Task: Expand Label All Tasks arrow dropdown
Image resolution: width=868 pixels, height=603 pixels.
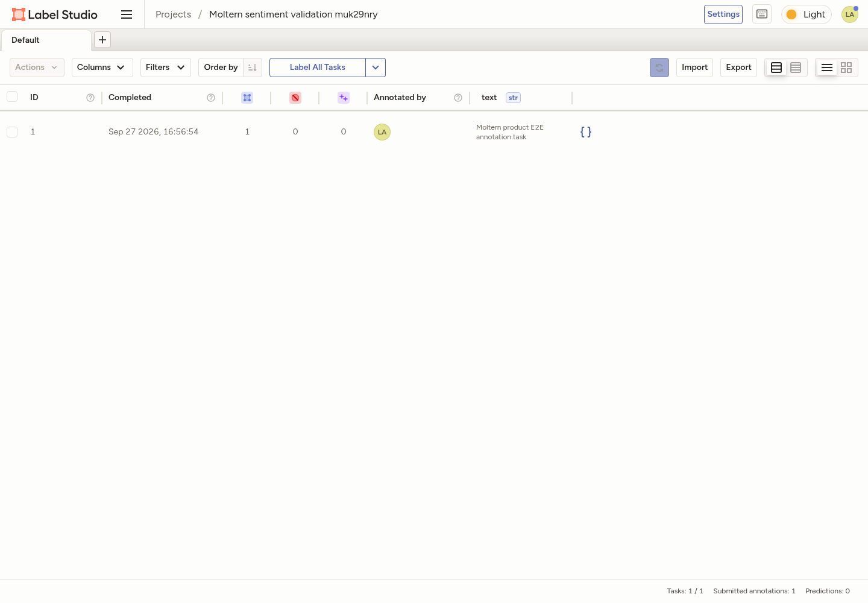Action: [376, 68]
